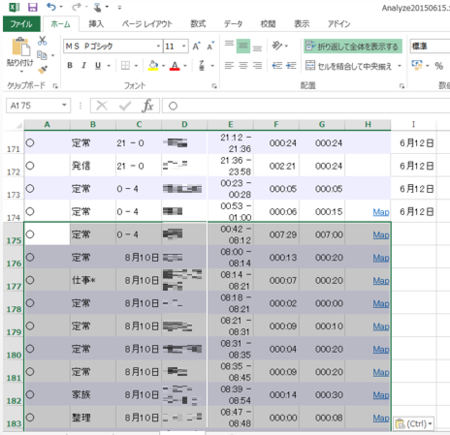Switch to the ページレイアウト tab
The width and height of the screenshot is (450, 435).
(x=147, y=24)
